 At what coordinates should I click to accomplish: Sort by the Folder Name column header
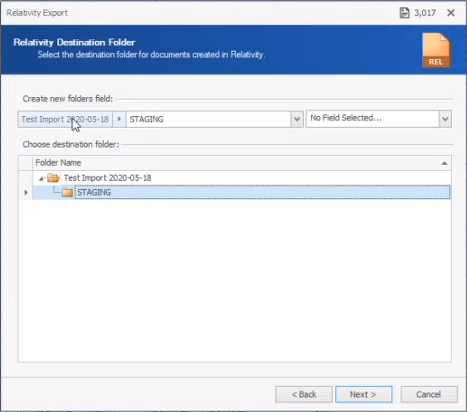point(242,163)
